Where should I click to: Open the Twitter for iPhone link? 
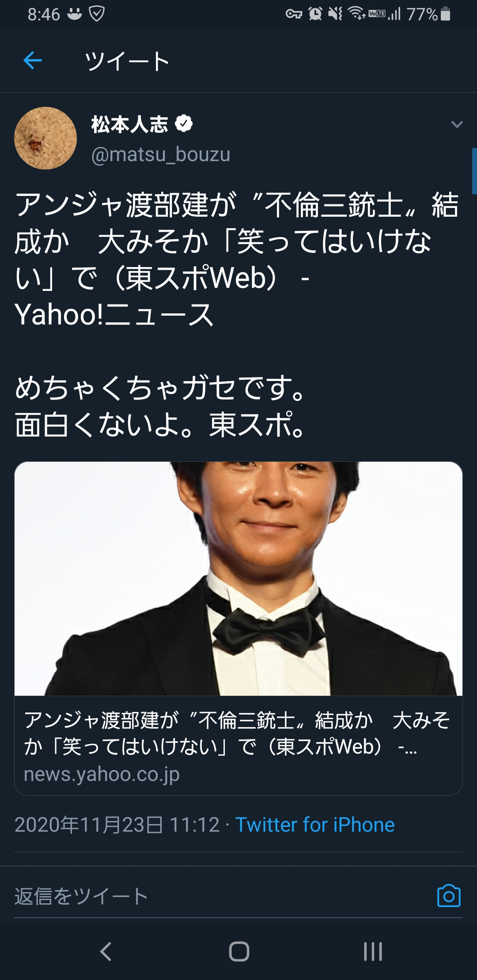(315, 825)
